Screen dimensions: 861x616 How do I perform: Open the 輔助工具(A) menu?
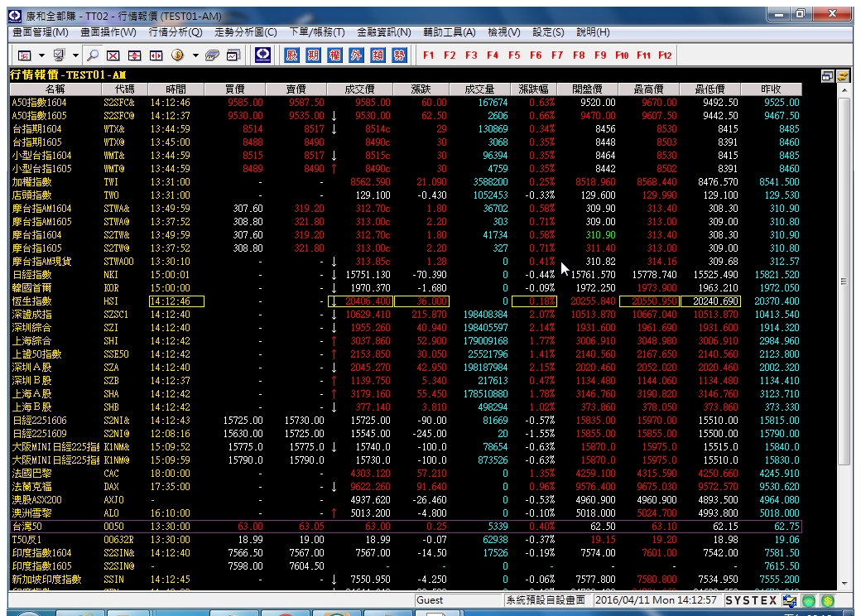coord(450,32)
